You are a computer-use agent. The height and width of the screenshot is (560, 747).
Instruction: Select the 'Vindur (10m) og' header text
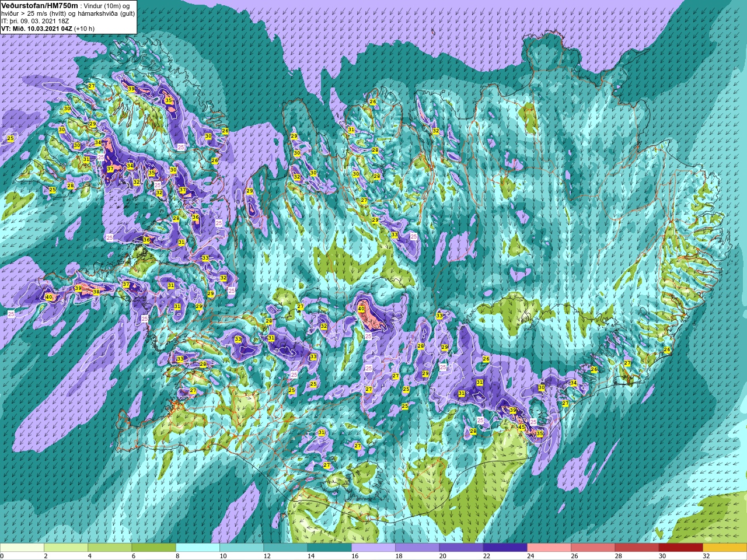[107, 5]
